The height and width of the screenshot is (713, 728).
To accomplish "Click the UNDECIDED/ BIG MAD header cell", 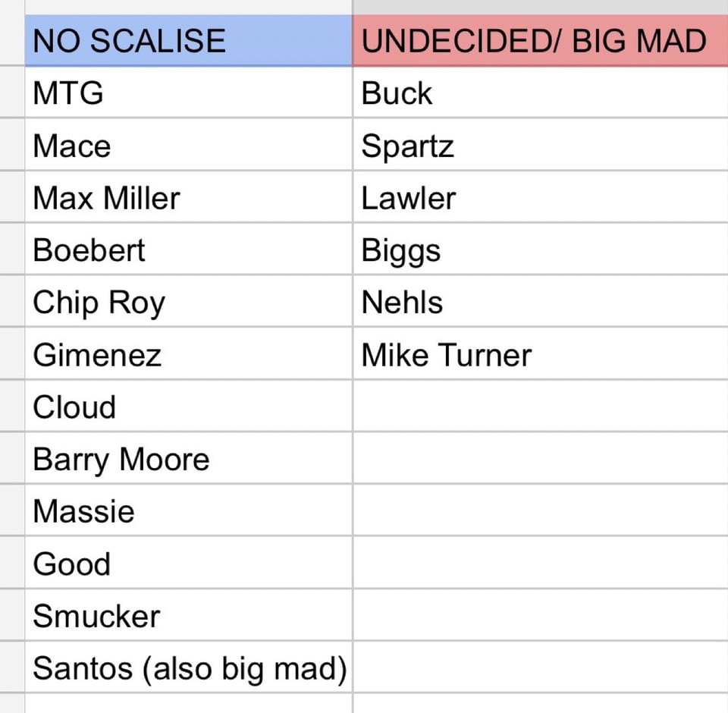I will pos(540,41).
